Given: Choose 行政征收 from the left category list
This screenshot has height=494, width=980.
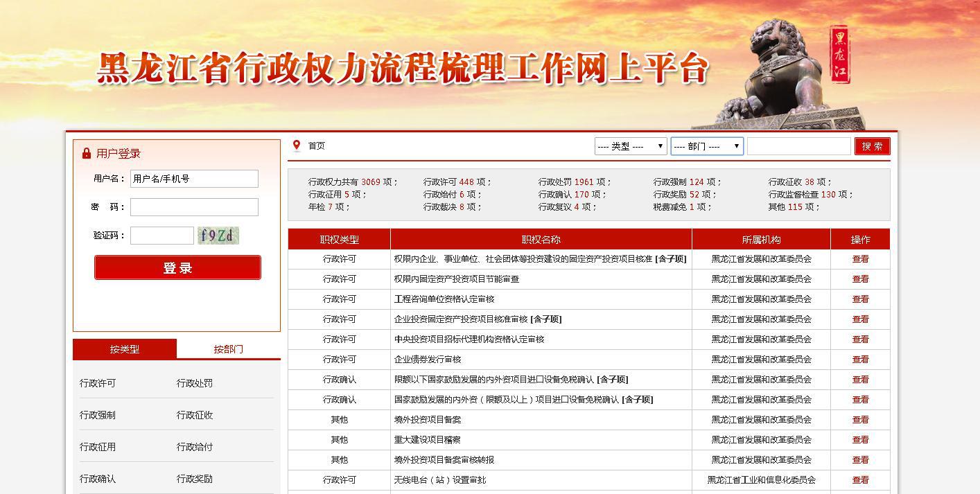Looking at the screenshot, I should 195,415.
